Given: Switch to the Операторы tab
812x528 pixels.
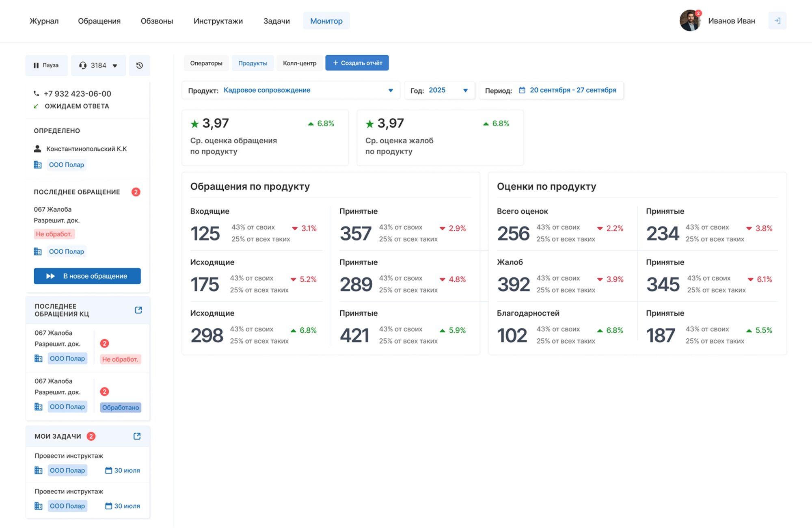Looking at the screenshot, I should [x=206, y=63].
